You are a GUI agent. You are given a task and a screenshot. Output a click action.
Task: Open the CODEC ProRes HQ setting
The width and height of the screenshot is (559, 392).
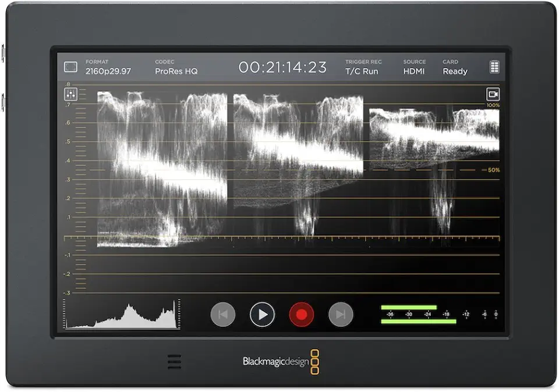[x=176, y=67]
